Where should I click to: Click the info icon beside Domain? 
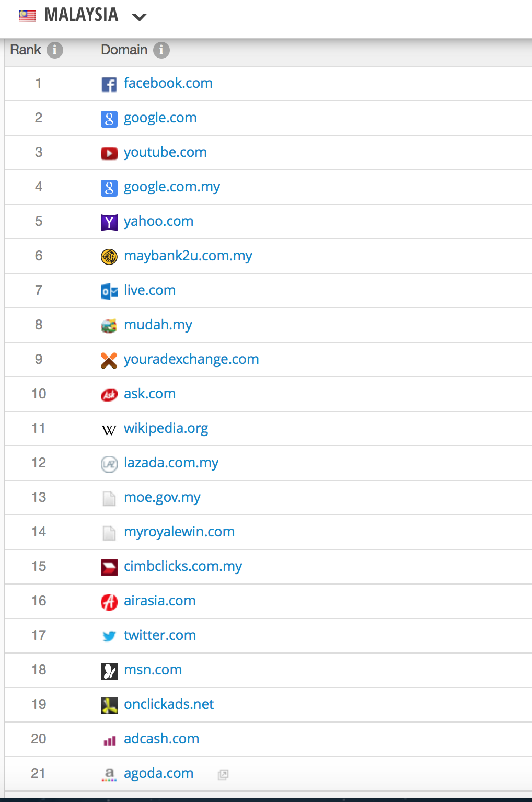click(x=161, y=50)
